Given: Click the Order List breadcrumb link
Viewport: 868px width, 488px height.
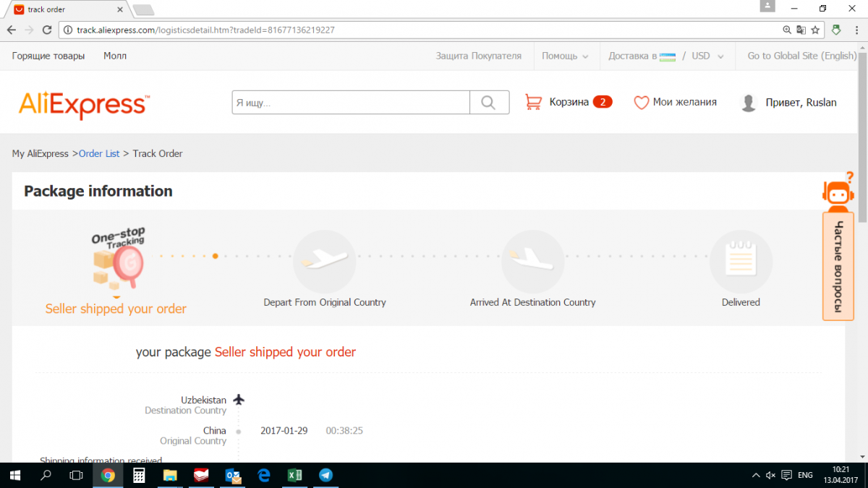Looking at the screenshot, I should pyautogui.click(x=99, y=153).
